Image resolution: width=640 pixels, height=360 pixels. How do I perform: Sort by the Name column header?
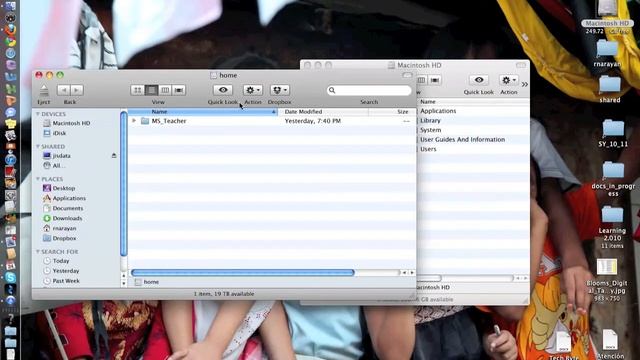(203, 111)
